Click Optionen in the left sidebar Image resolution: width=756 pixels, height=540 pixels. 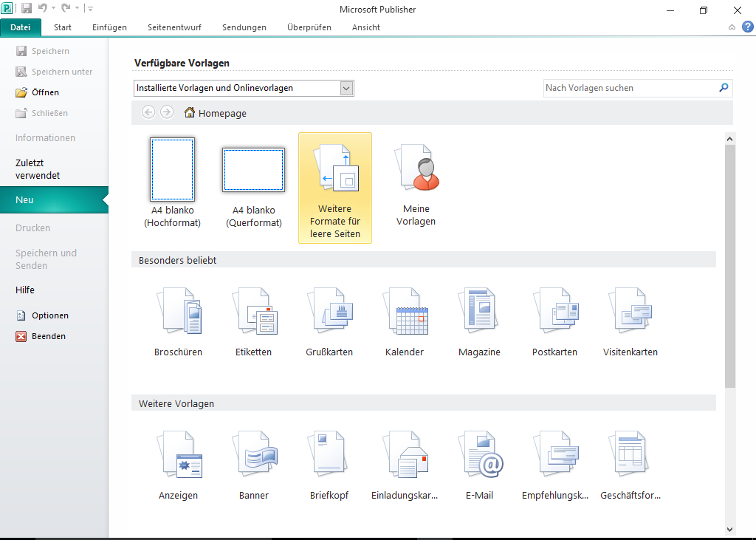(49, 315)
